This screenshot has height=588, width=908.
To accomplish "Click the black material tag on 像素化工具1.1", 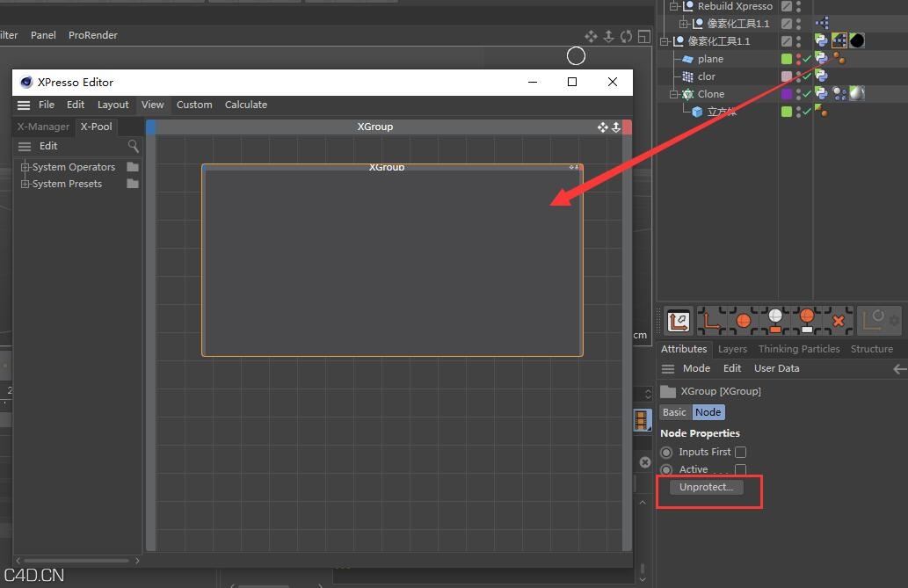I will tap(856, 41).
